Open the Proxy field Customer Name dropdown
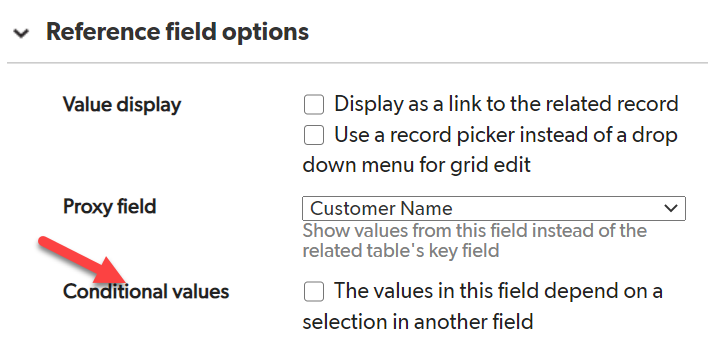Viewport: 708px width, 362px height. tap(494, 209)
